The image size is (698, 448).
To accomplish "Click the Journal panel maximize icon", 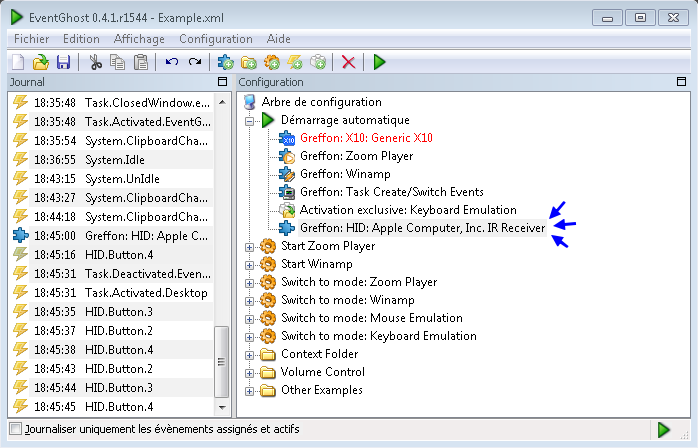I will point(222,82).
